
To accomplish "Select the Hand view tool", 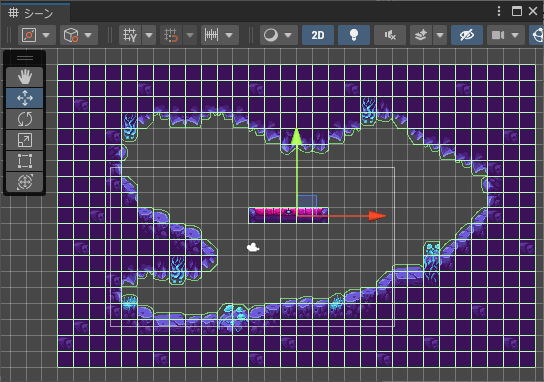I will click(x=25, y=77).
